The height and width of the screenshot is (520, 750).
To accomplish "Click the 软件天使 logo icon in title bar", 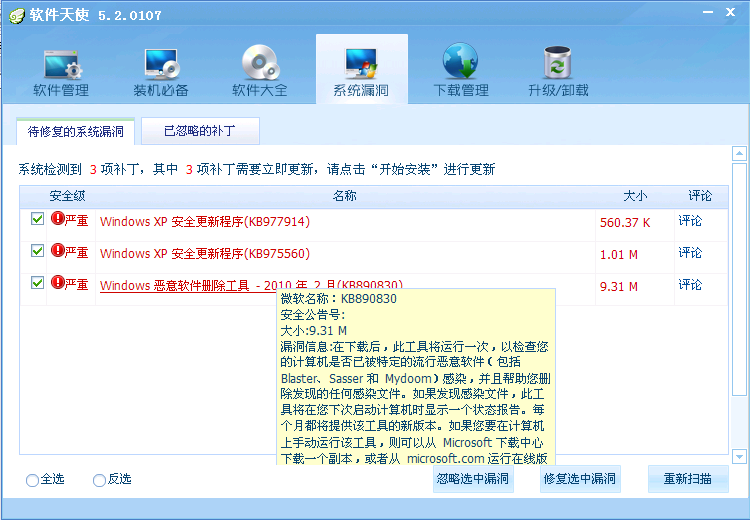I will click(x=17, y=16).
